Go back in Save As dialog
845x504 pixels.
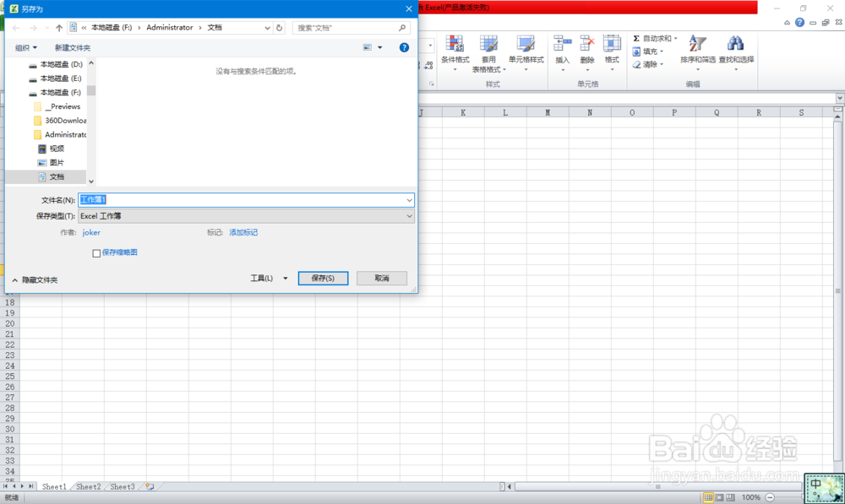pos(16,28)
